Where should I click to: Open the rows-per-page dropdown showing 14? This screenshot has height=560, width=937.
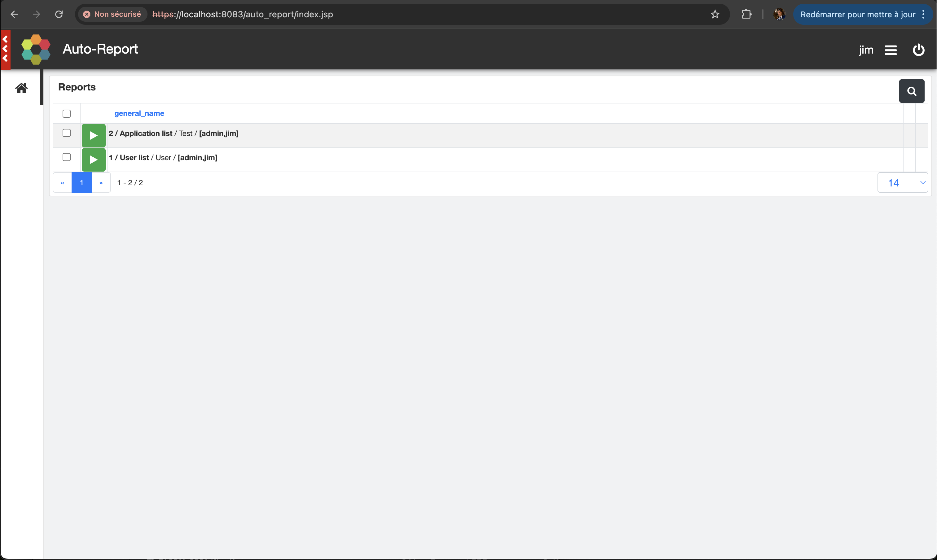click(x=902, y=183)
